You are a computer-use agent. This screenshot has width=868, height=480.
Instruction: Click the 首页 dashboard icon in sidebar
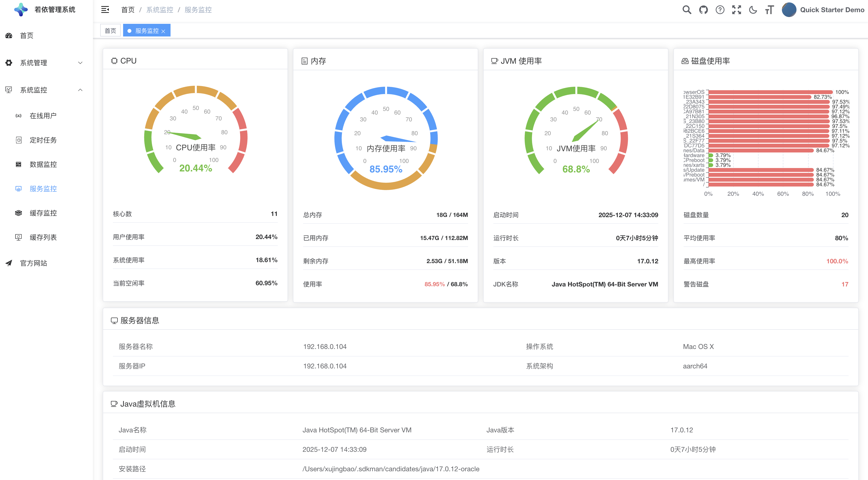coord(9,35)
